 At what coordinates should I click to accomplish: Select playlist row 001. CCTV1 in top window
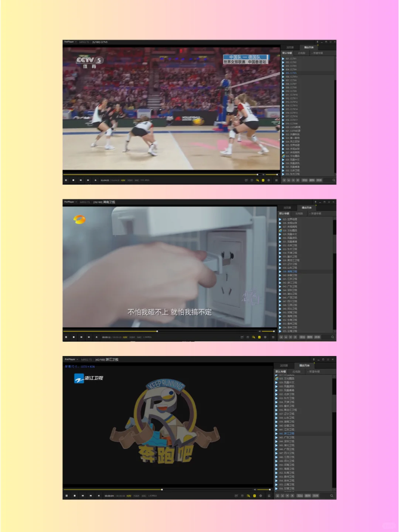308,58
